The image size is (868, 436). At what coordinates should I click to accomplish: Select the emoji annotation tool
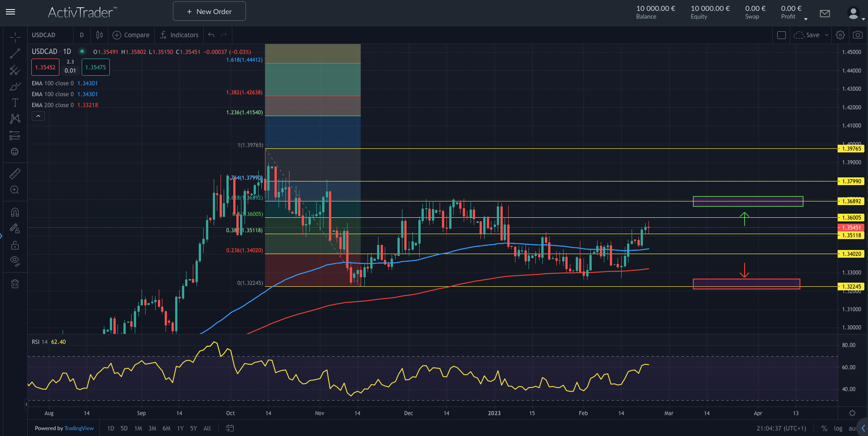pos(15,151)
